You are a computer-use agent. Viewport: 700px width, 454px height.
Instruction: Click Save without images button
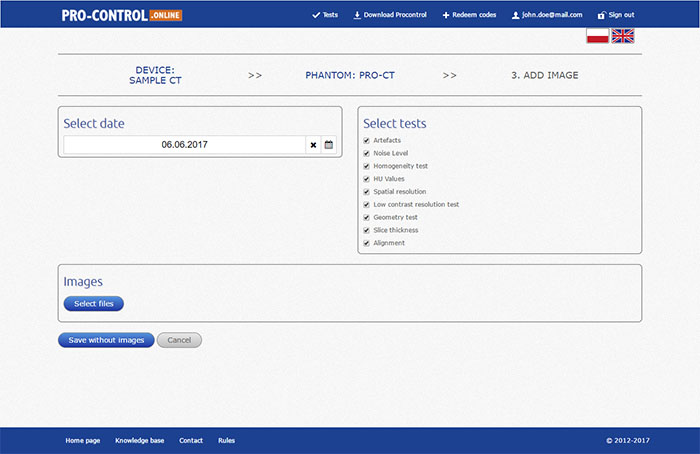pos(106,340)
